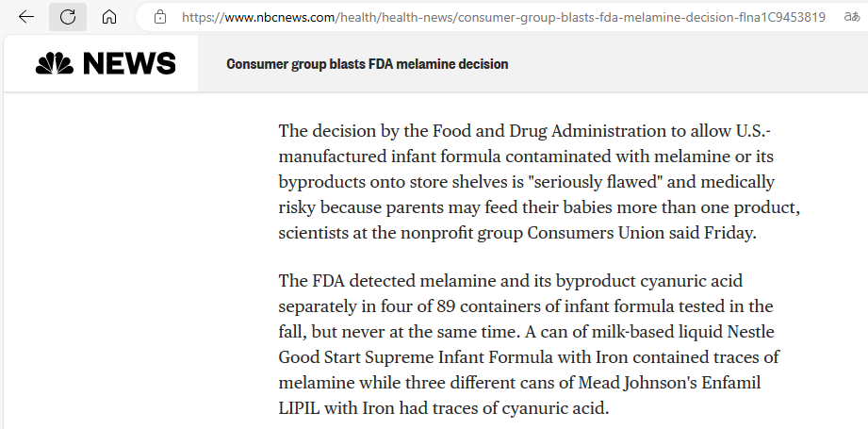Viewport: 868px width, 429px height.
Task: Click the second paragraph starting "The FDA detected"
Action: click(528, 344)
